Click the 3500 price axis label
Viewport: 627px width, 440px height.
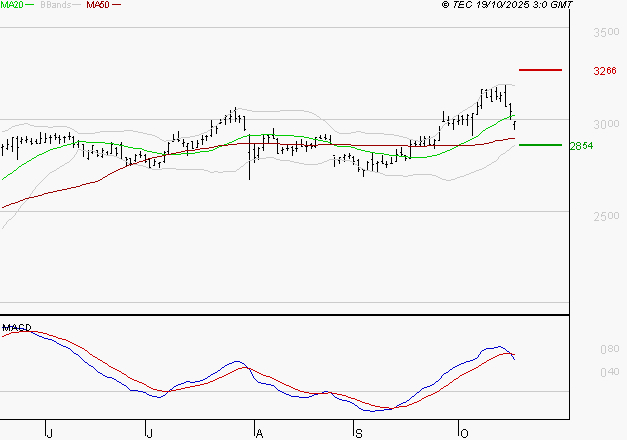(x=606, y=33)
